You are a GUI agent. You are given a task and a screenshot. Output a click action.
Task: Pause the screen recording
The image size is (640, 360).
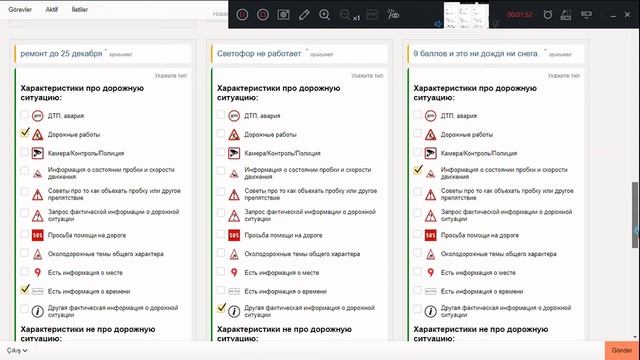[x=242, y=15]
